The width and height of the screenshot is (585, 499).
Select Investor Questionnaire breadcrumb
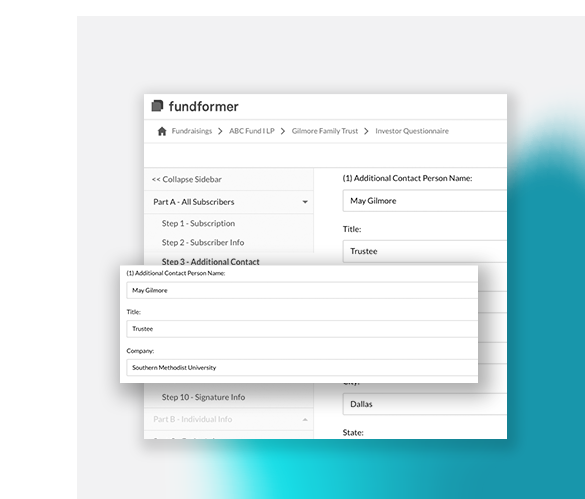pyautogui.click(x=412, y=131)
